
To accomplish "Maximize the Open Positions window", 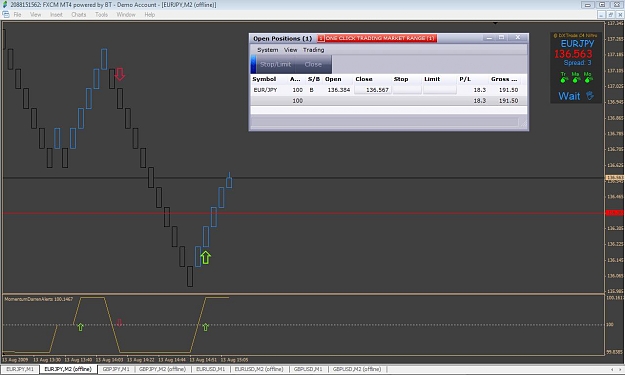I will [501, 38].
